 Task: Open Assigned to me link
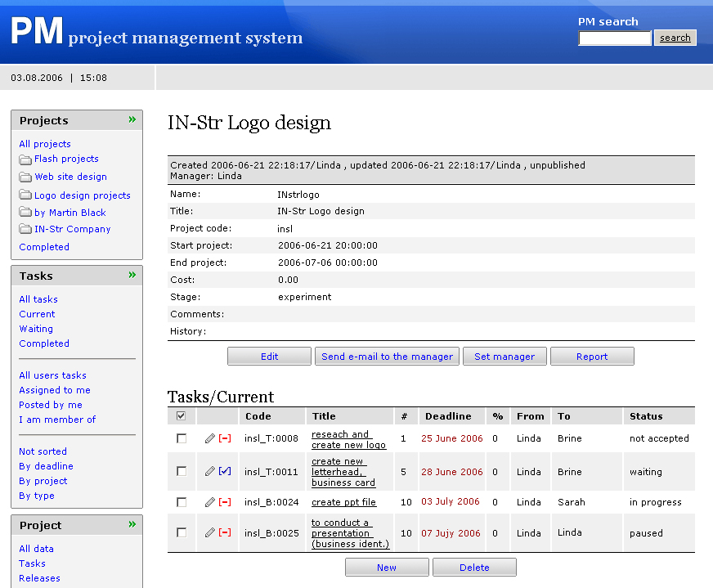(x=55, y=390)
